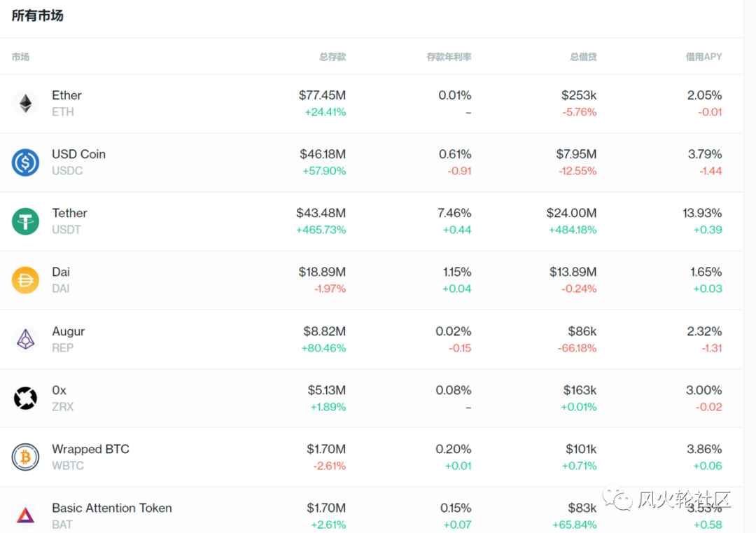
Task: Click 0x borrow APY 3.00%
Action: click(704, 389)
